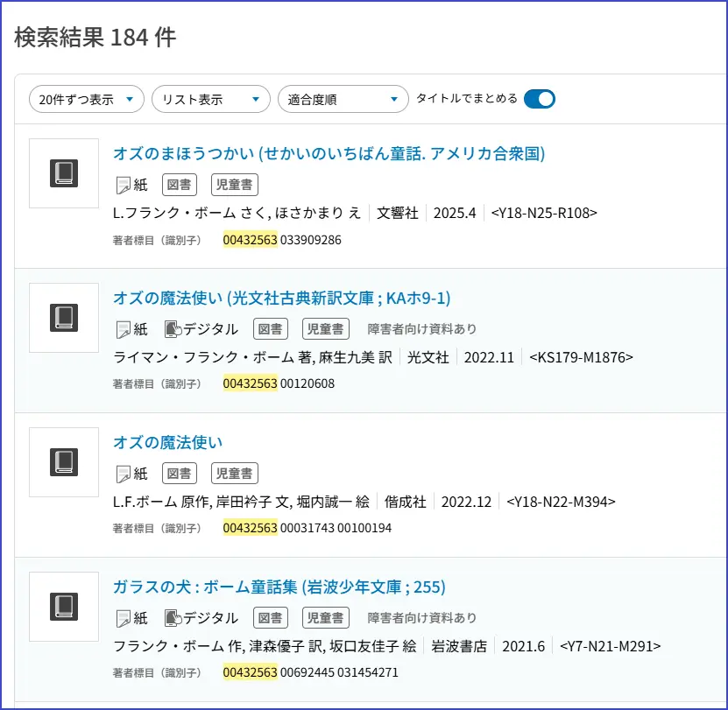Click digital icon in 光文社古典新訳文庫 result
Viewport: 728px width, 710px height.
[x=173, y=329]
